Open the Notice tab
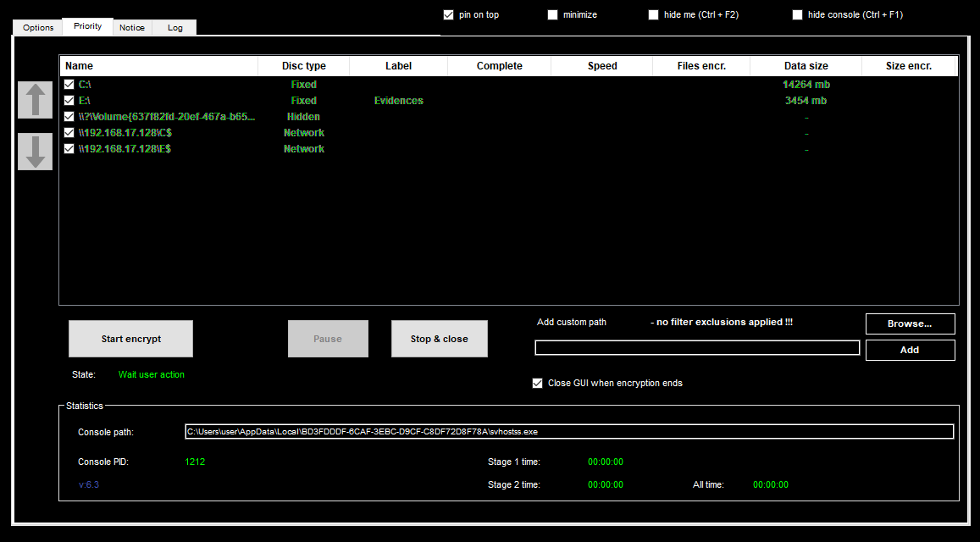This screenshot has width=980, height=542. 132,27
